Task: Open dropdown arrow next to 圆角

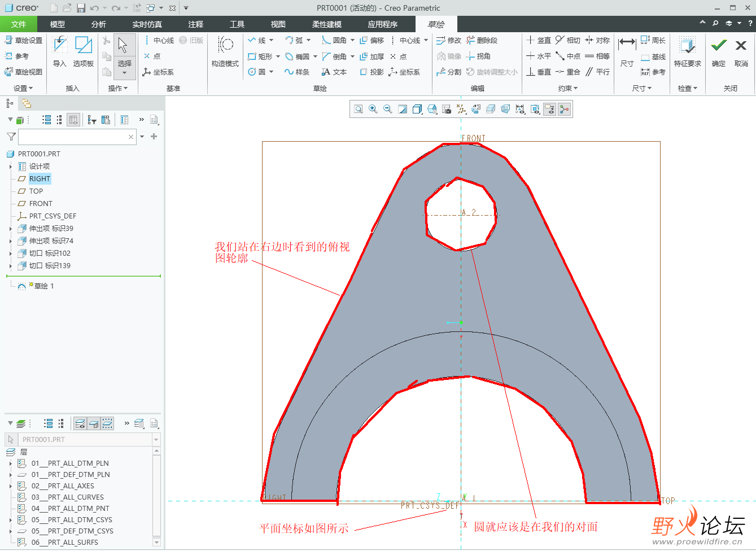Action: (x=352, y=41)
